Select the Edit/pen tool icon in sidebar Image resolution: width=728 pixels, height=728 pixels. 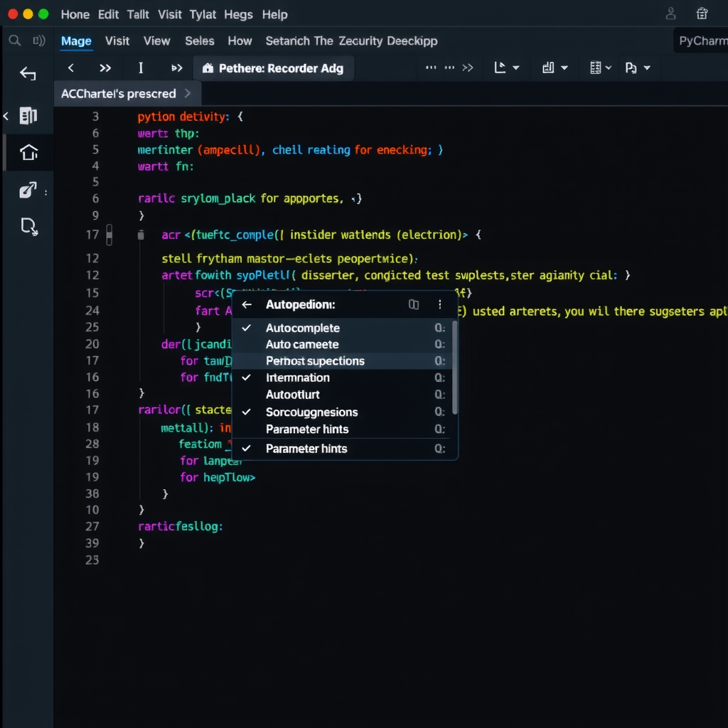pos(28,191)
